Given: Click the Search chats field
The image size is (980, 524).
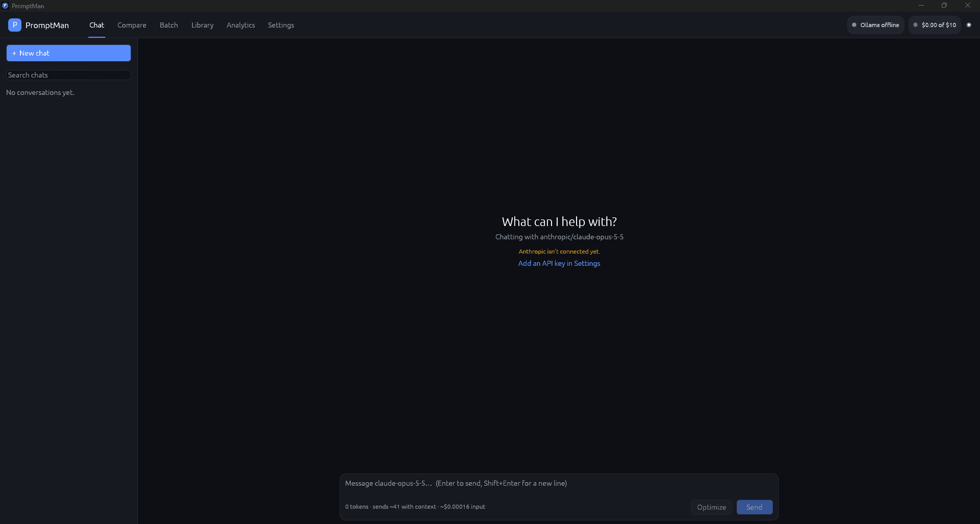Looking at the screenshot, I should point(68,75).
